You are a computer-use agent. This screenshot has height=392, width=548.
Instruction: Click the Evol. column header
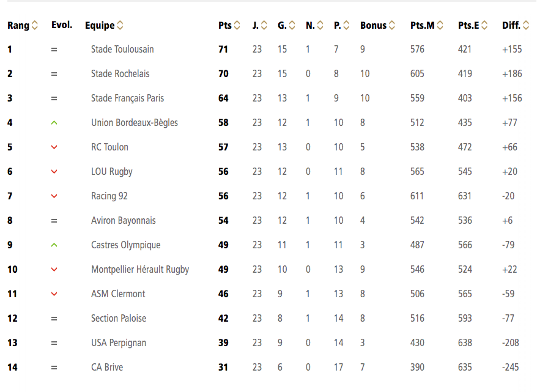(62, 25)
